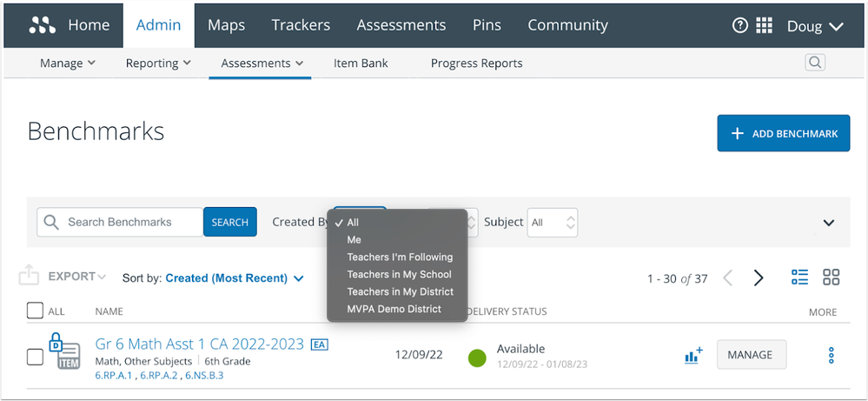Click the MANAGE button
868x401 pixels.
(x=750, y=355)
